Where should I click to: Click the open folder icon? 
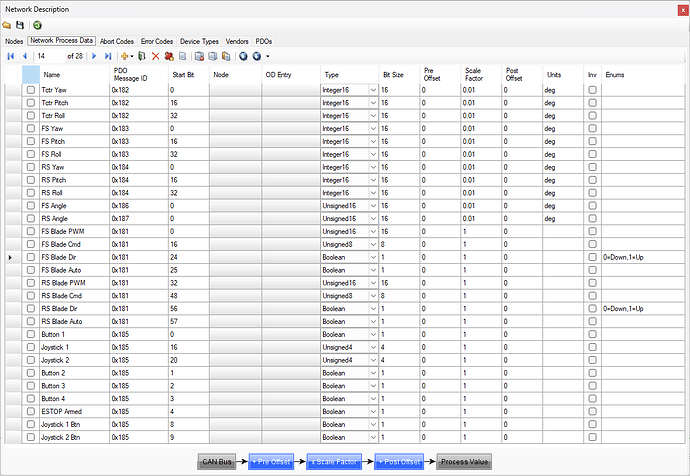click(7, 25)
